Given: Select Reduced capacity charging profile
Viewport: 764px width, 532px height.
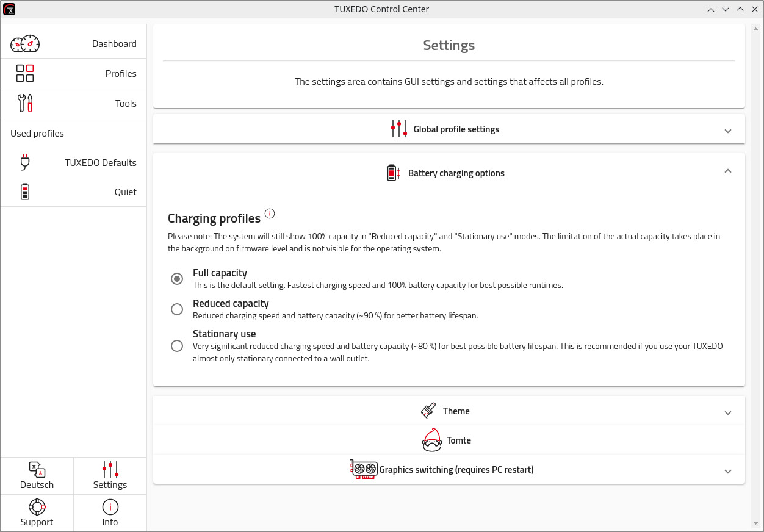Looking at the screenshot, I should (177, 309).
